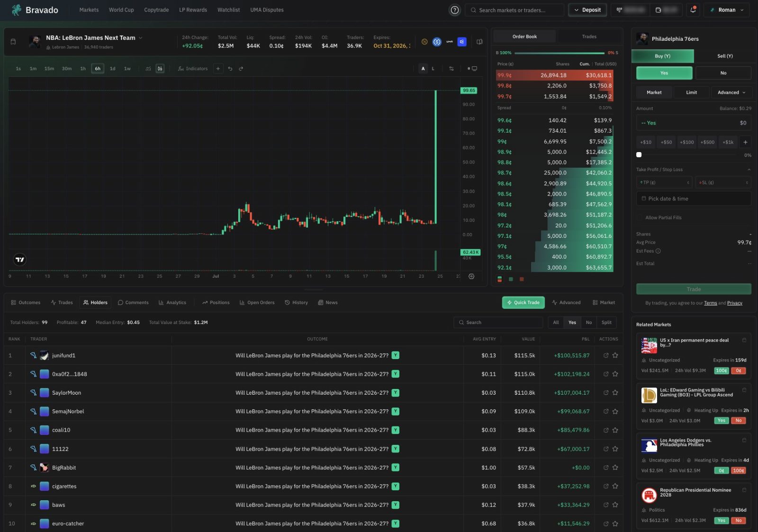Bookmark the US x Iran peace deal market

coord(744,340)
